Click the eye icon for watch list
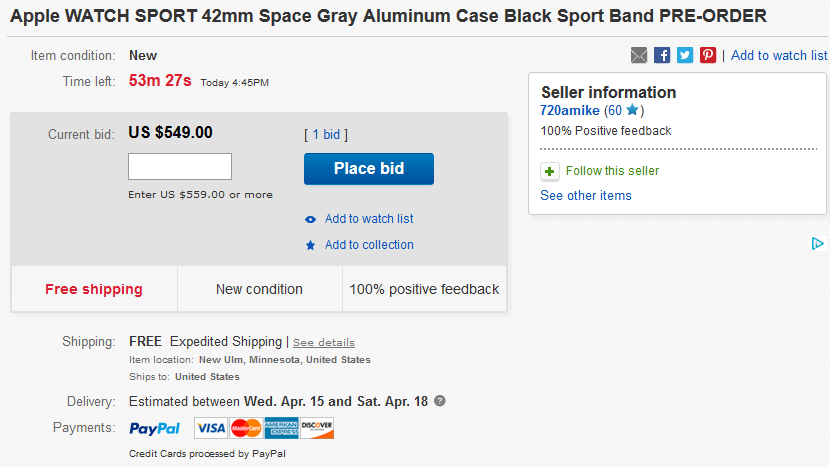830x467 pixels. pyautogui.click(x=310, y=219)
